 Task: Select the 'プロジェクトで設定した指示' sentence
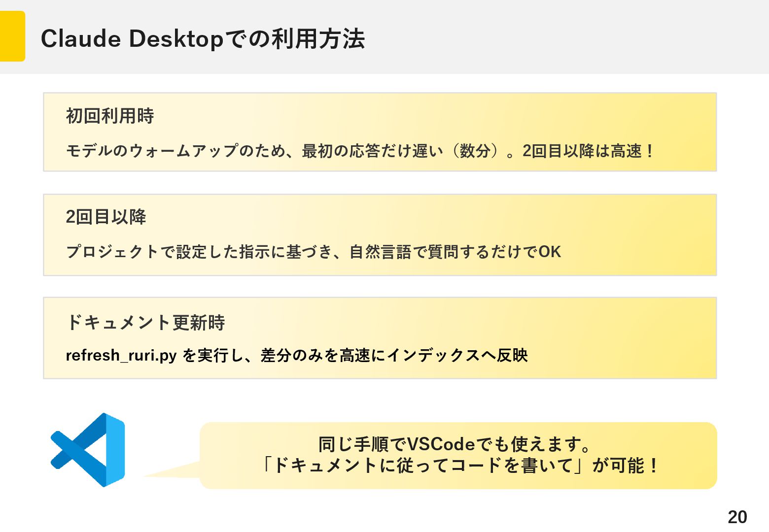314,252
